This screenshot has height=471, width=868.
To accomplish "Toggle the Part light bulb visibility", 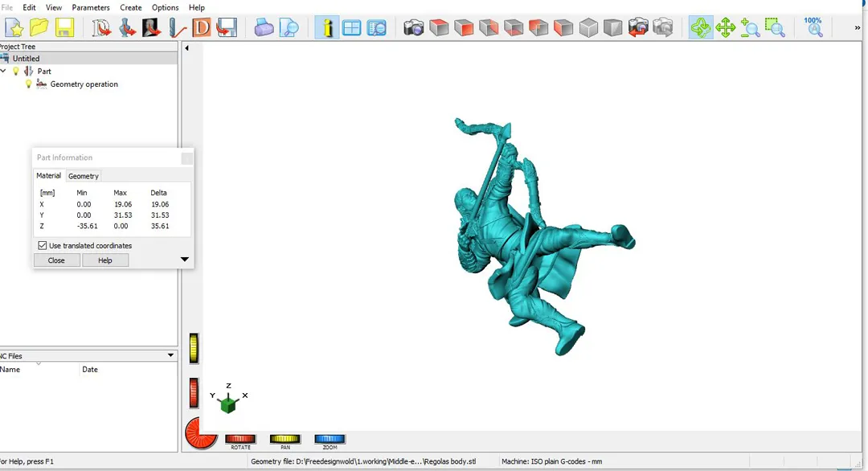I will click(16, 71).
